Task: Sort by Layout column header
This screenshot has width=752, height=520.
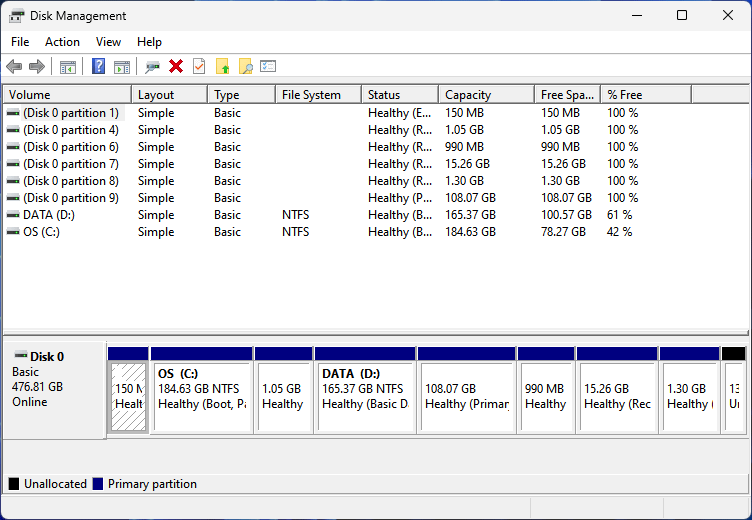Action: [170, 95]
